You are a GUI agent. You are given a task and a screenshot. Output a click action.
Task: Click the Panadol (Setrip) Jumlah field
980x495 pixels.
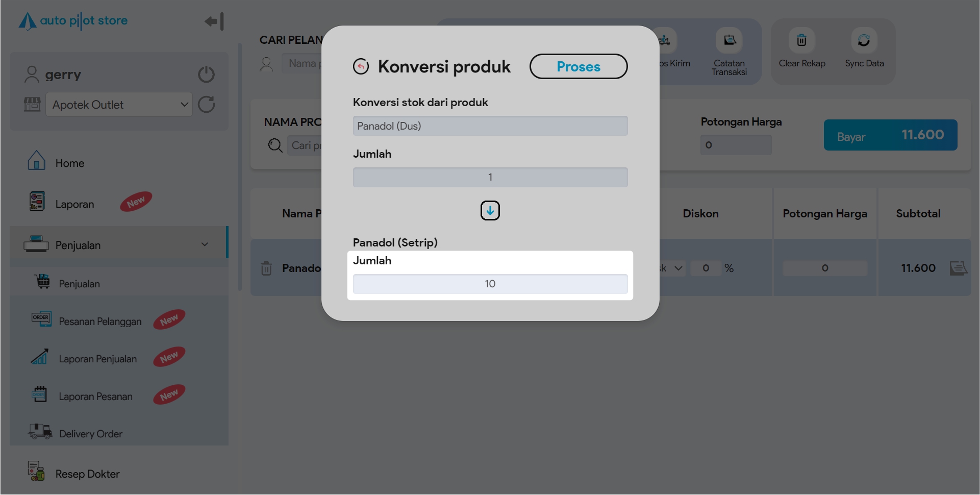(490, 284)
